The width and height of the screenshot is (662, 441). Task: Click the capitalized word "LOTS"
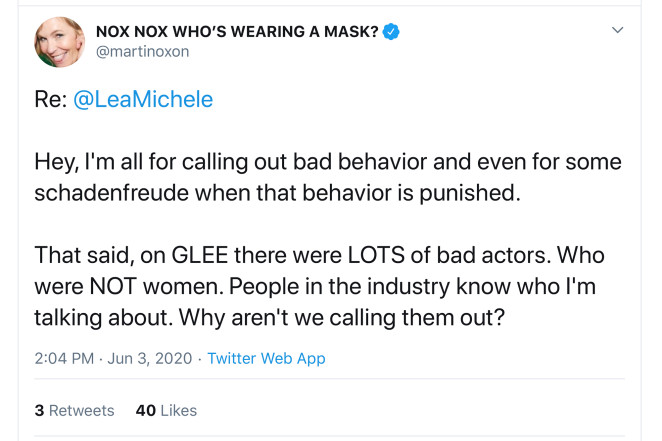click(x=376, y=255)
